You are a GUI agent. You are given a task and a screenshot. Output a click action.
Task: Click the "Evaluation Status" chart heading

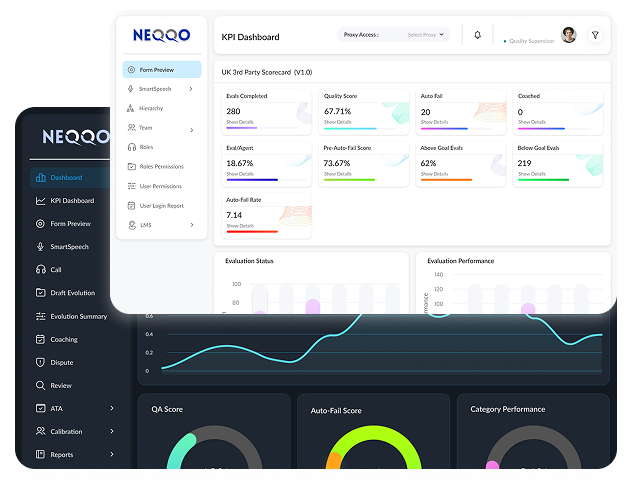tap(249, 261)
